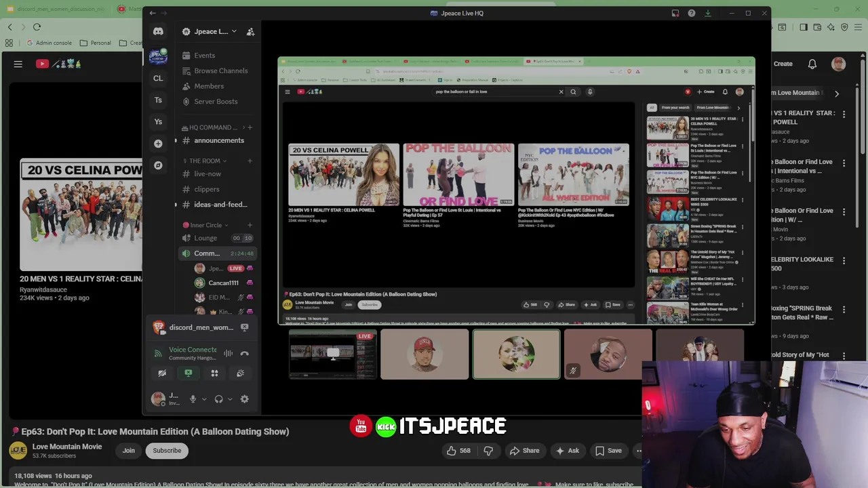Toggle noise suppression next to Voice Connected
The height and width of the screenshot is (488, 868).
[228, 353]
